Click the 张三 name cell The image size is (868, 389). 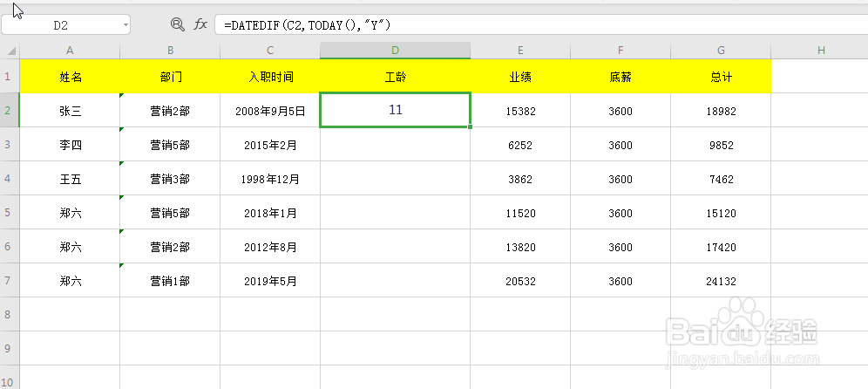tap(70, 111)
